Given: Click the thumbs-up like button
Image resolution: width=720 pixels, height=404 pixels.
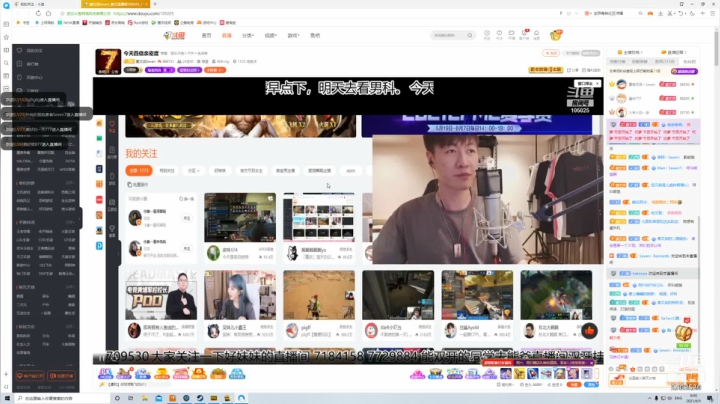Looking at the screenshot, I should [x=589, y=331].
